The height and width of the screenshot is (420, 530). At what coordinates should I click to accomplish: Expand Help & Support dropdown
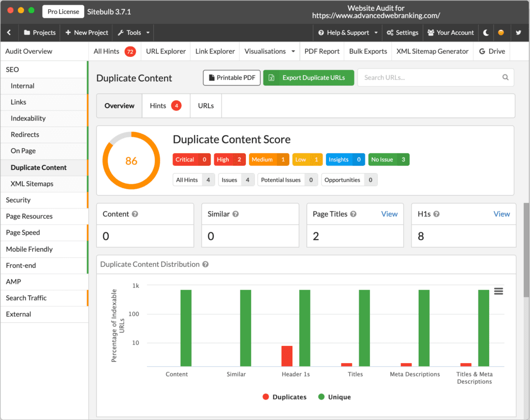click(x=348, y=33)
